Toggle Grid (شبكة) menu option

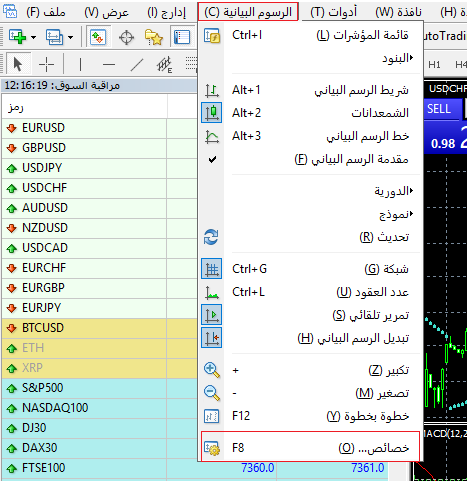pos(311,269)
